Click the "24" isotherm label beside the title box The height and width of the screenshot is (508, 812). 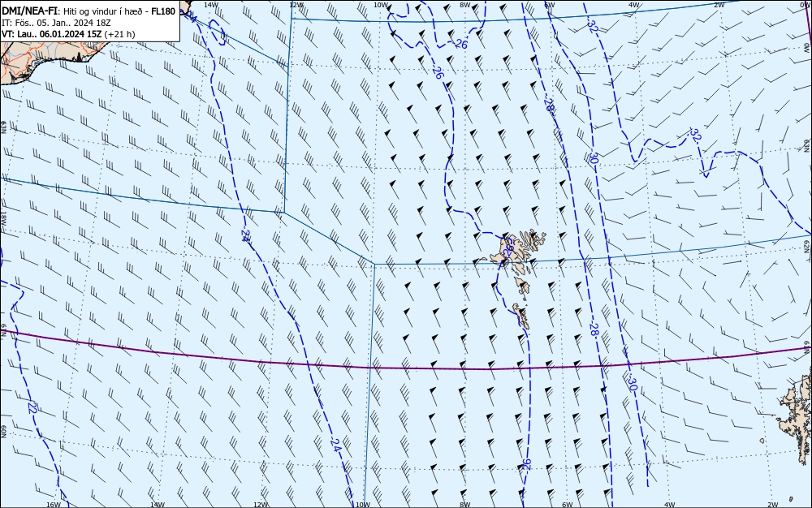click(191, 16)
